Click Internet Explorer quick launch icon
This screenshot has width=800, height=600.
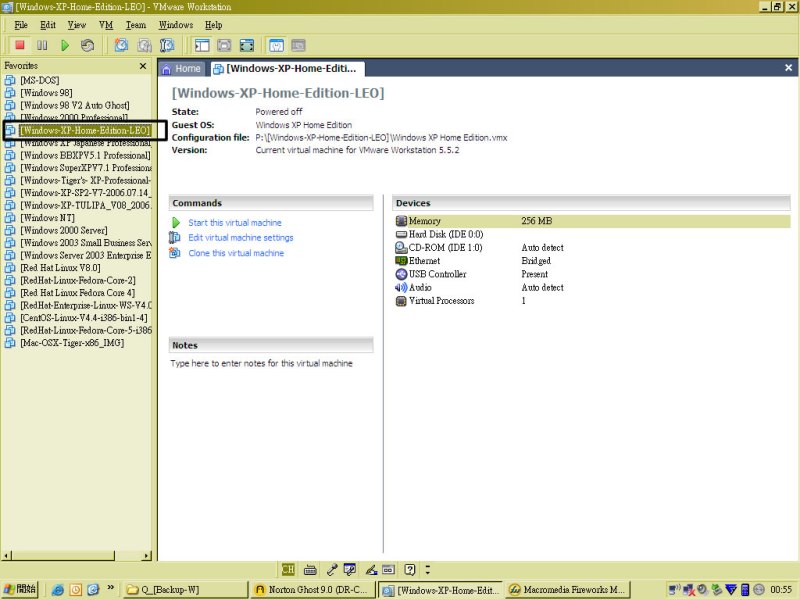coord(58,590)
